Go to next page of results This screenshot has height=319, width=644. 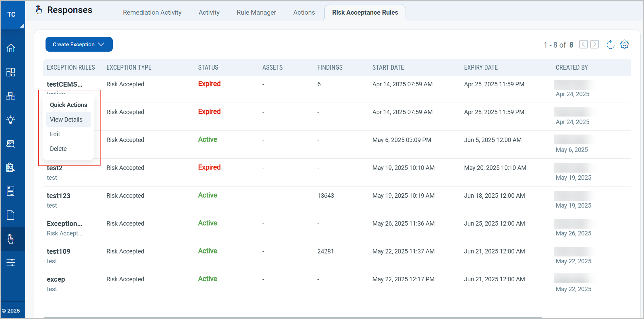(594, 45)
